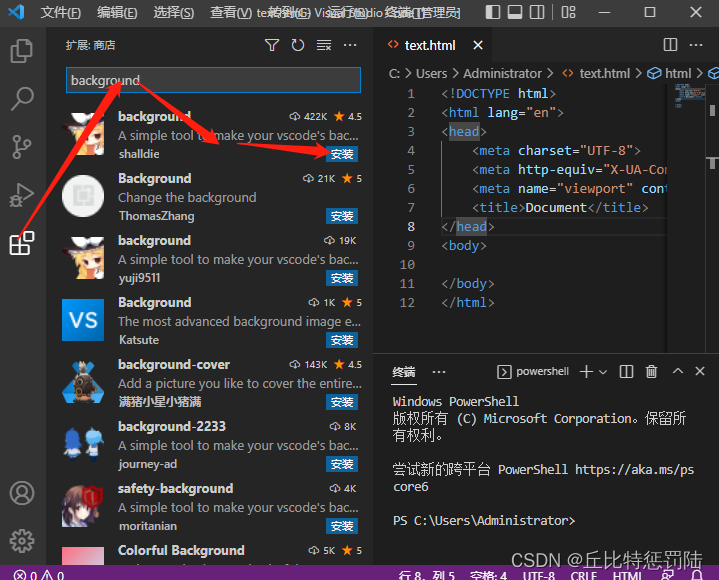Image resolution: width=719 pixels, height=580 pixels.
Task: Open the Explorer view in activity bar
Action: click(21, 51)
